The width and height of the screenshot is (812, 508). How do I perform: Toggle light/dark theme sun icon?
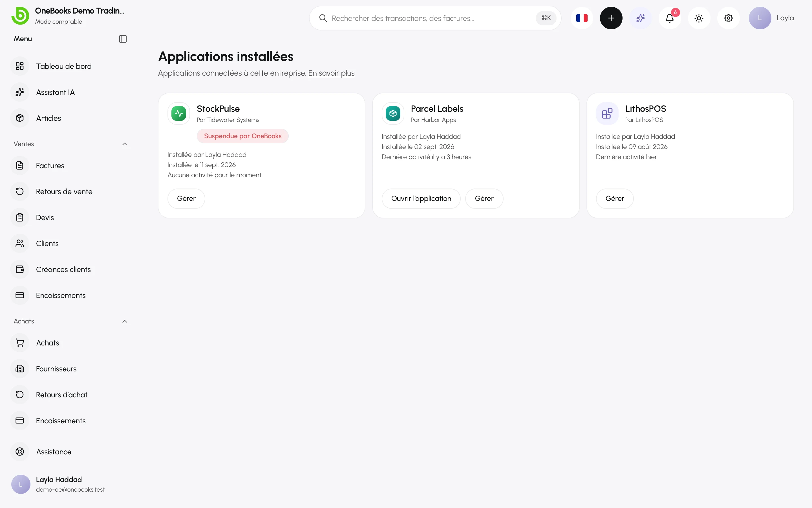pyautogui.click(x=699, y=18)
